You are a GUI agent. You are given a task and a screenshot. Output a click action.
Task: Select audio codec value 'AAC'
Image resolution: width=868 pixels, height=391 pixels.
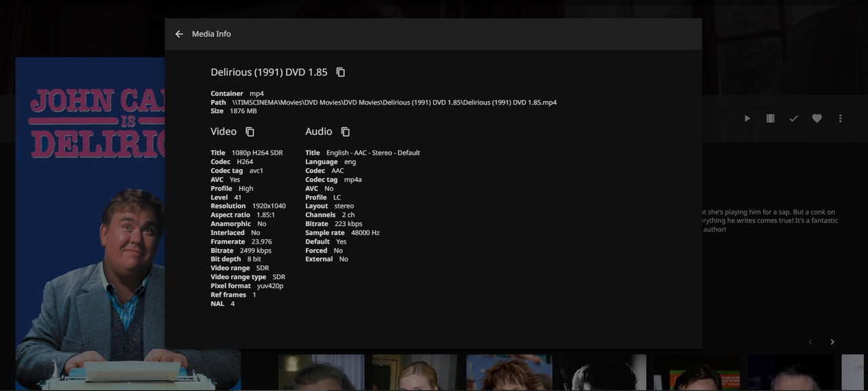coord(338,170)
